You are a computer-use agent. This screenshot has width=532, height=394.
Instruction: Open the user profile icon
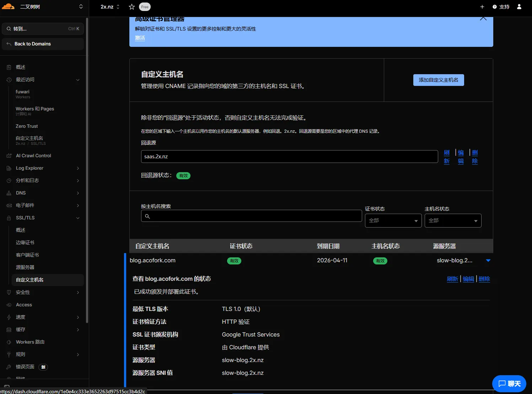[x=519, y=7]
